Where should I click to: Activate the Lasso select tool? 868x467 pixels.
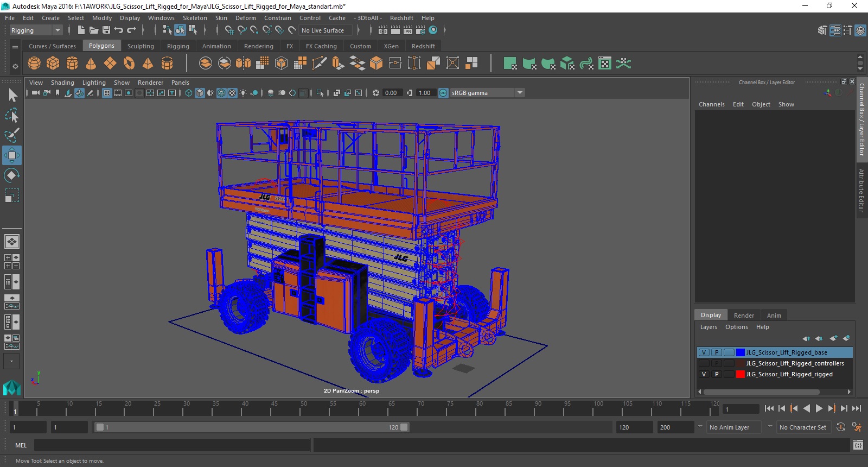point(12,115)
